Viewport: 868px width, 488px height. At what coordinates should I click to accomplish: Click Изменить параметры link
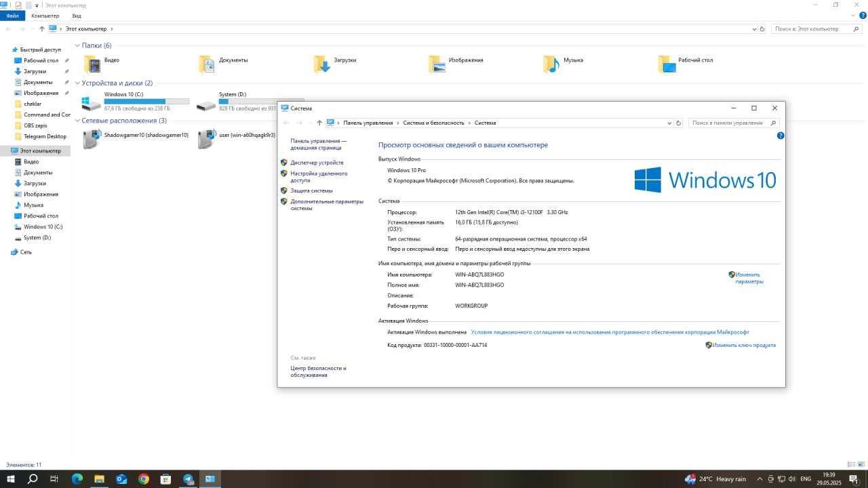pos(749,278)
